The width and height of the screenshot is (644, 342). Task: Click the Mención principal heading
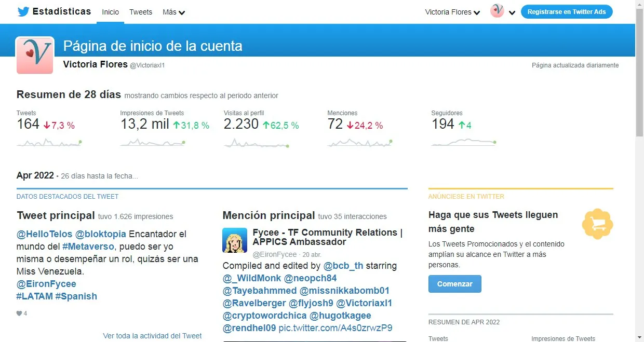[269, 215]
